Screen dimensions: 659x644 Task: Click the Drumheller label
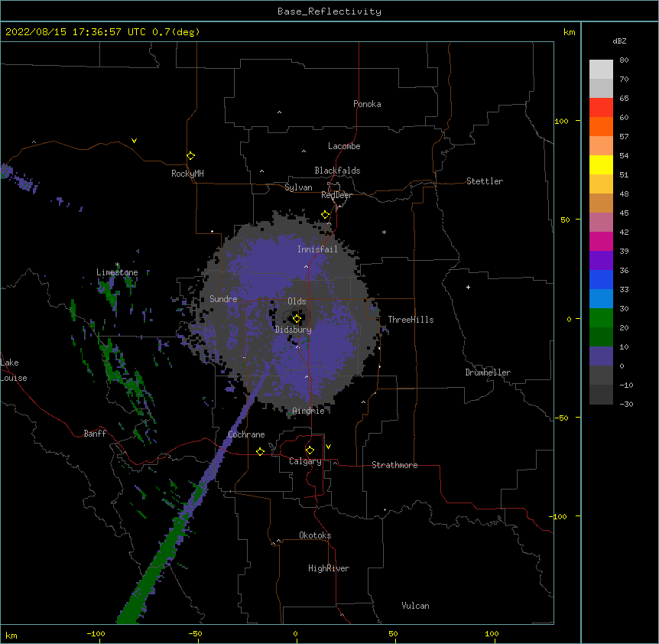tap(488, 372)
